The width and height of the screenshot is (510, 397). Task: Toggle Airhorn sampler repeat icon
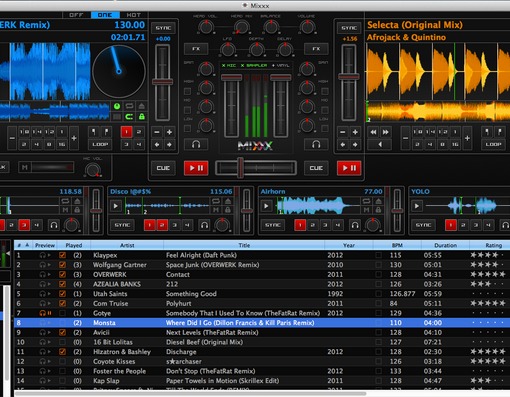[x=366, y=201]
